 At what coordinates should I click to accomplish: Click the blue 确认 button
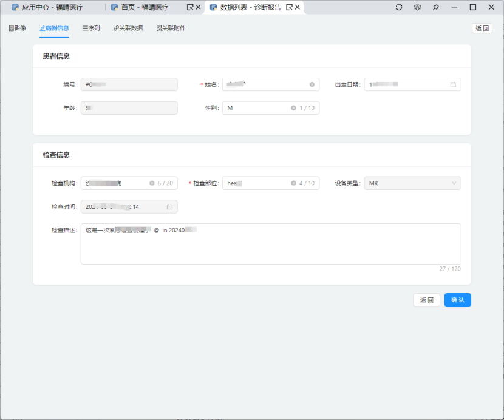point(457,300)
